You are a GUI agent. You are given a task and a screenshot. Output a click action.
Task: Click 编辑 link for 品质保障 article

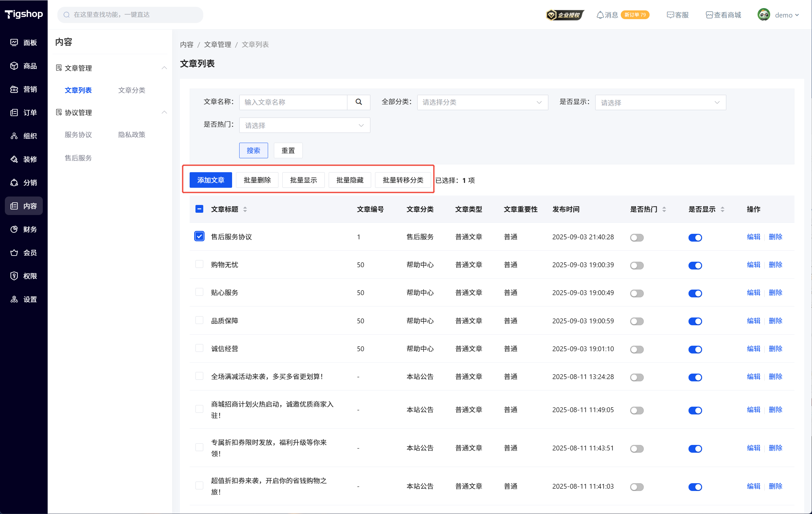[753, 321]
